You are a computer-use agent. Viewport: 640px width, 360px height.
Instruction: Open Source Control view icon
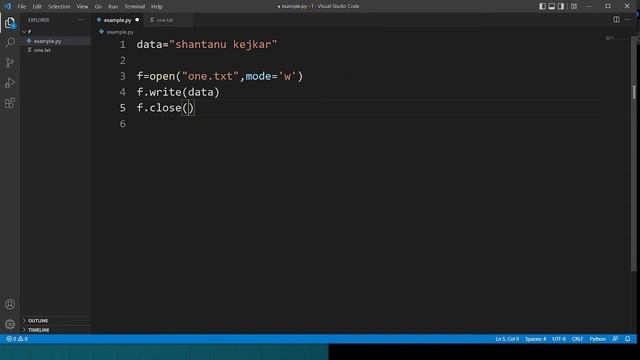click(10, 62)
